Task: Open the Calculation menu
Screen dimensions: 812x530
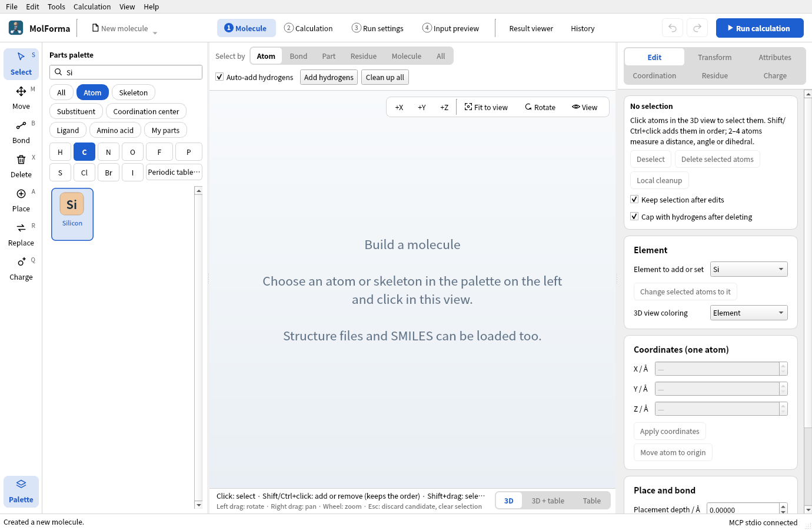Action: [92, 6]
